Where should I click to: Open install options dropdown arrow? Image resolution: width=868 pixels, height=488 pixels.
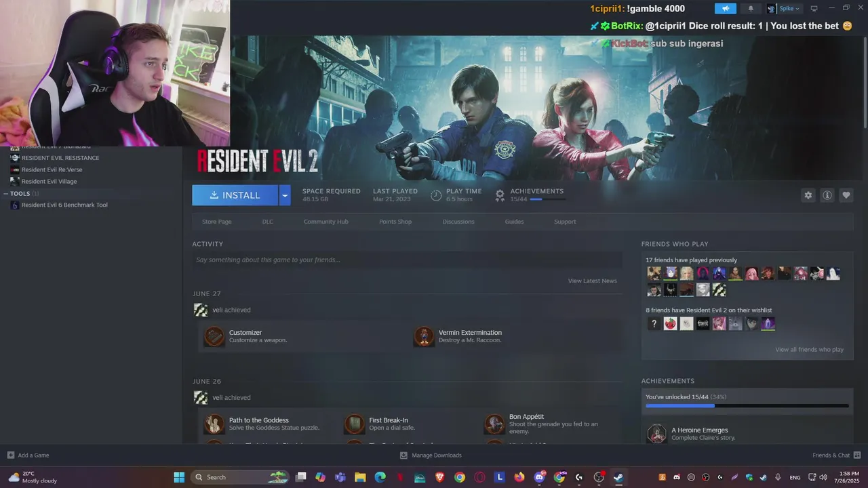(x=285, y=195)
